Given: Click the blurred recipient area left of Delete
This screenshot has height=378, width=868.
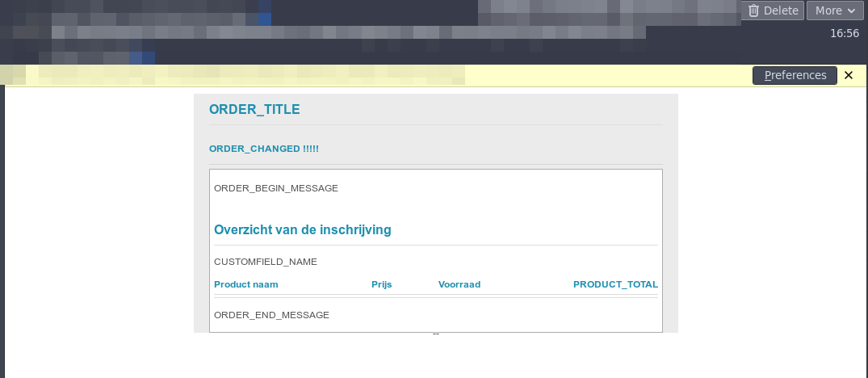Looking at the screenshot, I should pyautogui.click(x=606, y=11).
